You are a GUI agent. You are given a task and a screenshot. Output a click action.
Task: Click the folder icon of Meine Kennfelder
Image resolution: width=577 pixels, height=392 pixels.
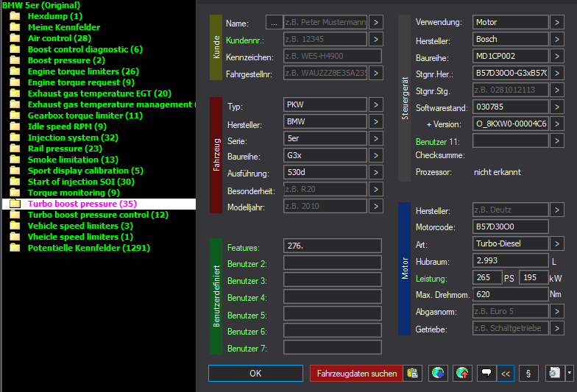click(x=15, y=27)
